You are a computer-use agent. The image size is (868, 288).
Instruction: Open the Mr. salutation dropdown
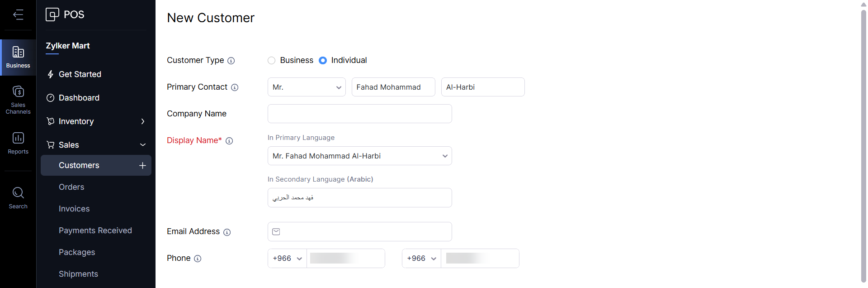pos(307,87)
